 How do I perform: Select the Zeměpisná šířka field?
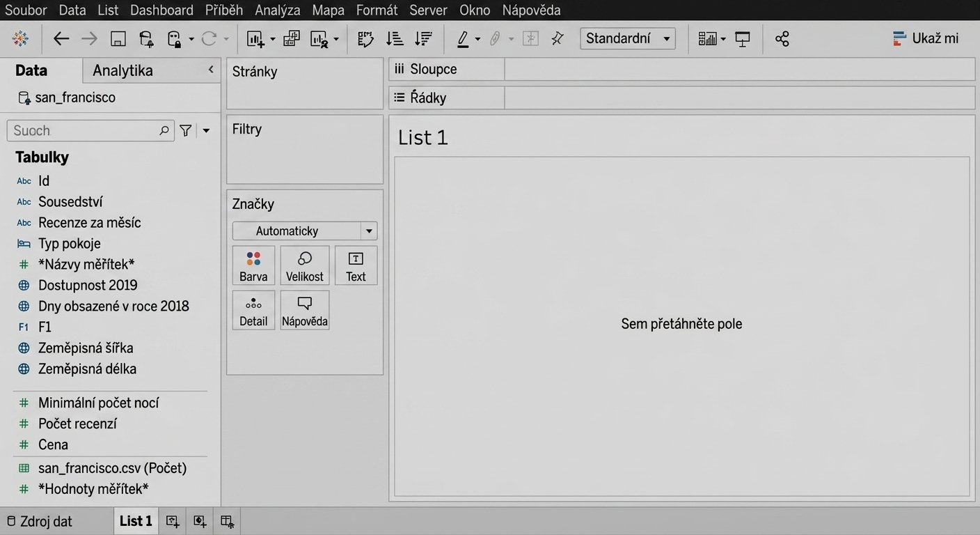86,348
